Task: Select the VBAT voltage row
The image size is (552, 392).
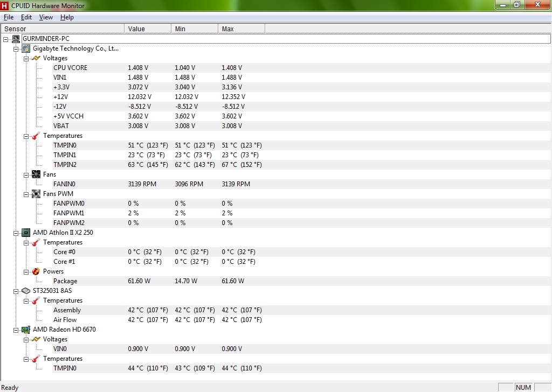Action: [x=301, y=126]
